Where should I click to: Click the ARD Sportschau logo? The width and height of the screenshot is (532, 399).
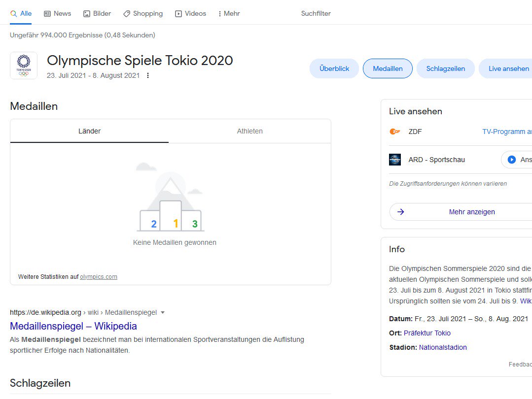(x=395, y=160)
